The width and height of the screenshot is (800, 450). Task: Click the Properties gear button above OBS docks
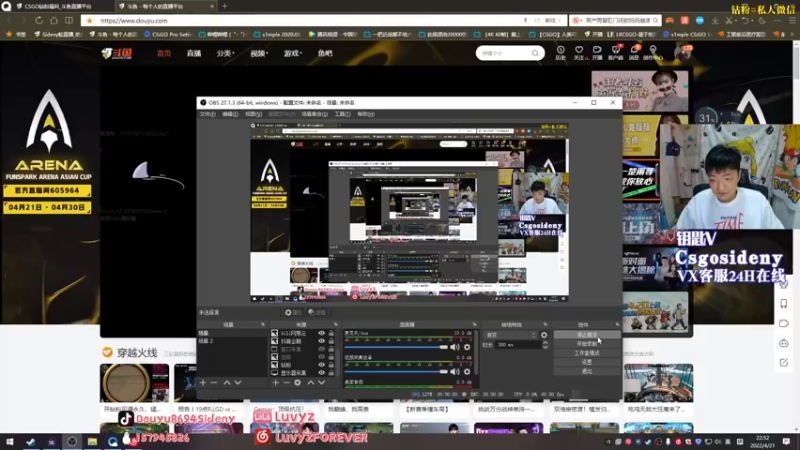click(x=293, y=312)
